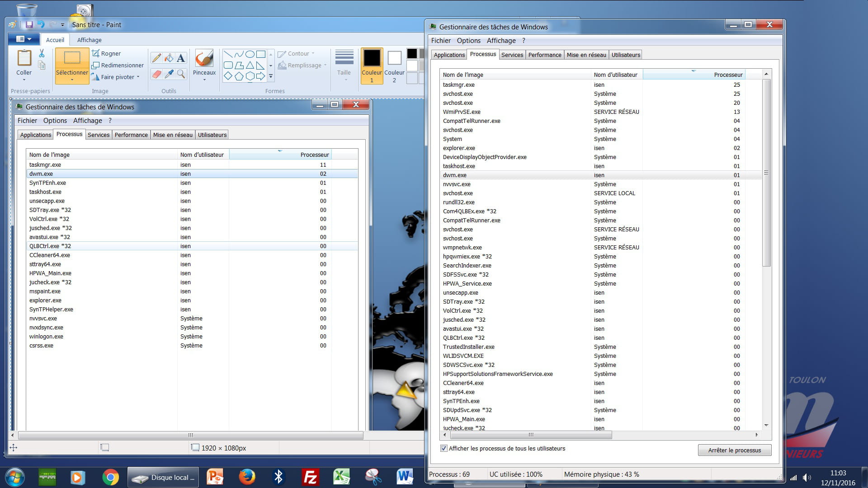Open Word from the taskbar

(405, 477)
